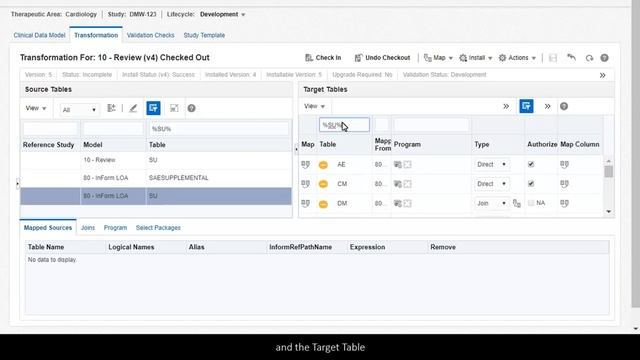Click the Map icon for AE row
640x360 pixels.
coord(305,164)
